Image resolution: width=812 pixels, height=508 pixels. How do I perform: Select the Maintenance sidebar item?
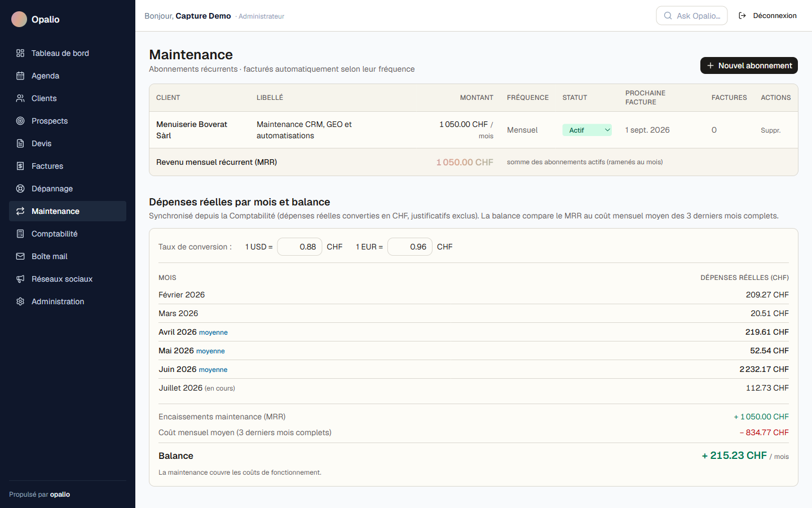(68, 211)
